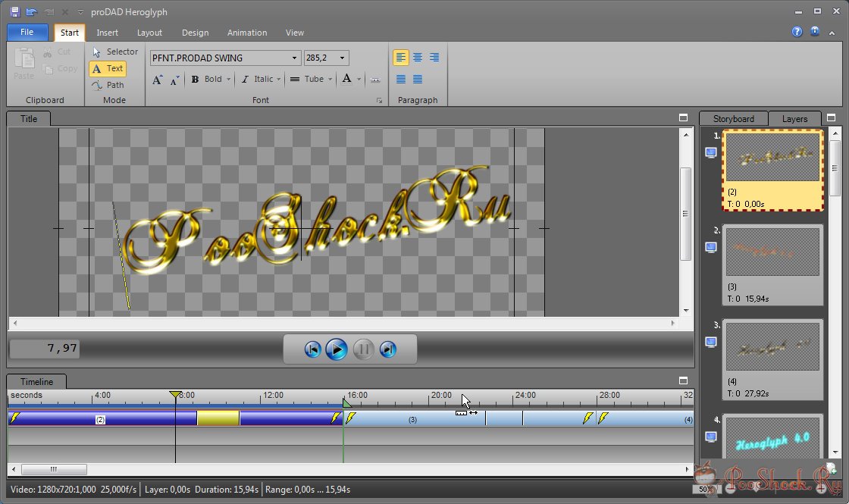The width and height of the screenshot is (849, 504).
Task: Open the Tube style dropdown arrow
Action: click(x=331, y=80)
